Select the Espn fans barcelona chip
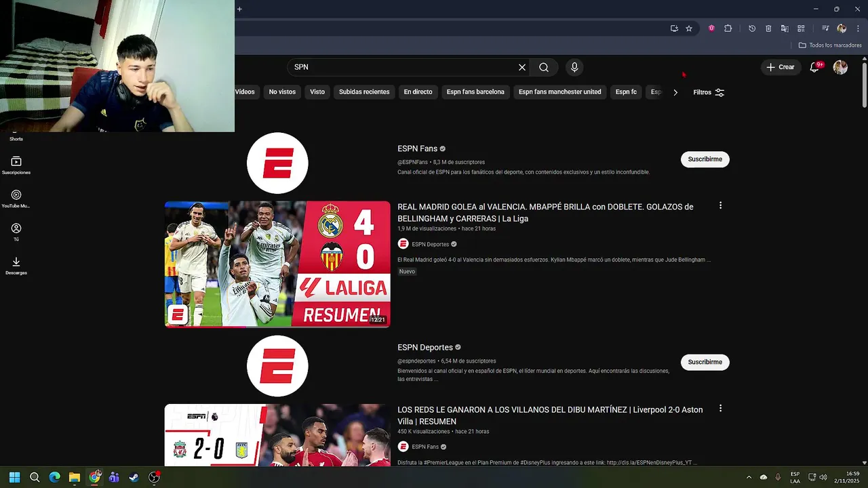This screenshot has width=868, height=488. 475,92
